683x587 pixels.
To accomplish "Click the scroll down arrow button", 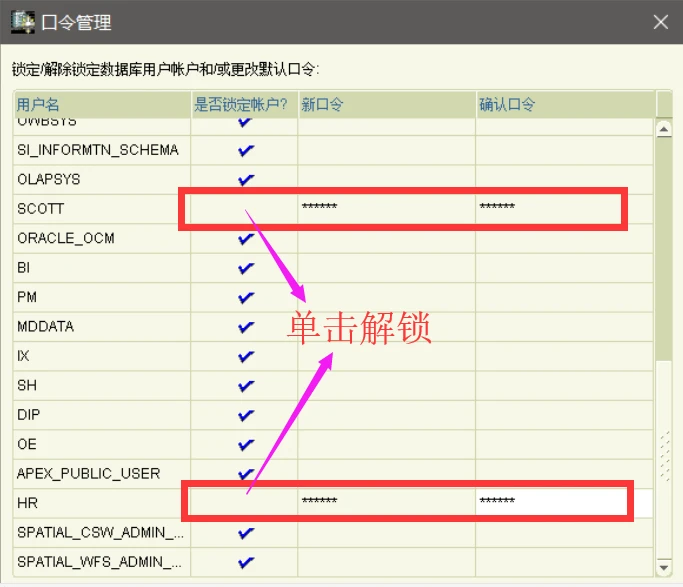I will 663,567.
